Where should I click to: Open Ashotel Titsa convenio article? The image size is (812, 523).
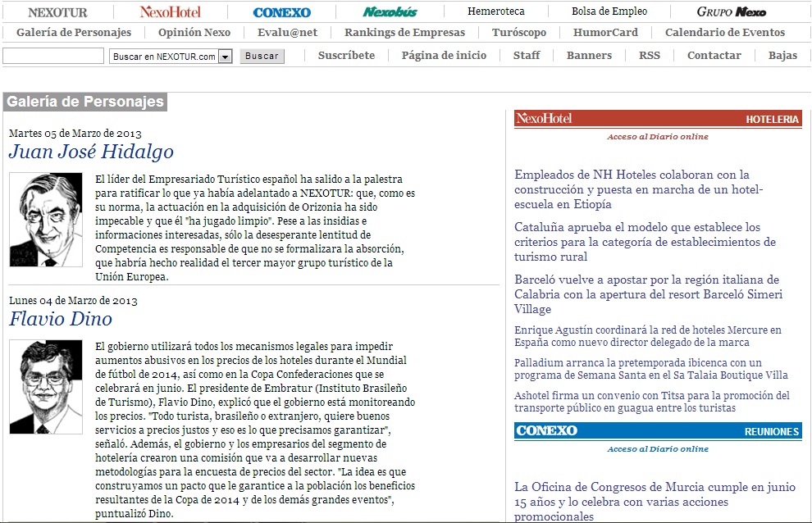point(652,402)
